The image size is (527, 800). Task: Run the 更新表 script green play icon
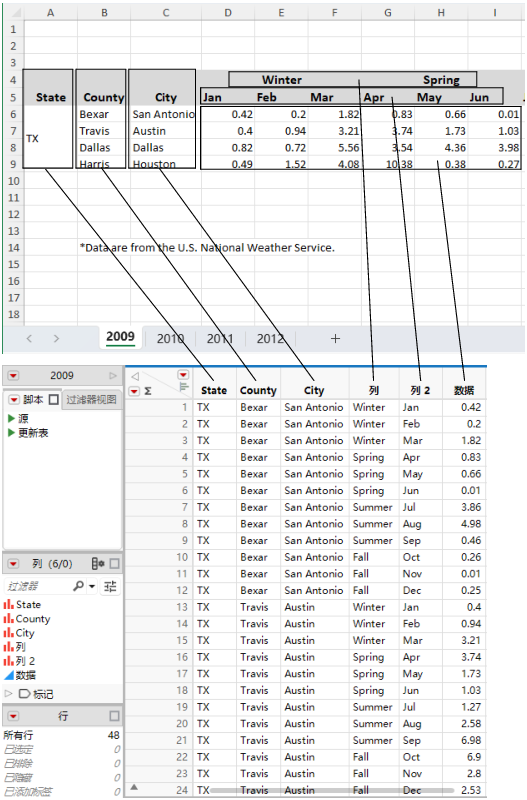11,433
